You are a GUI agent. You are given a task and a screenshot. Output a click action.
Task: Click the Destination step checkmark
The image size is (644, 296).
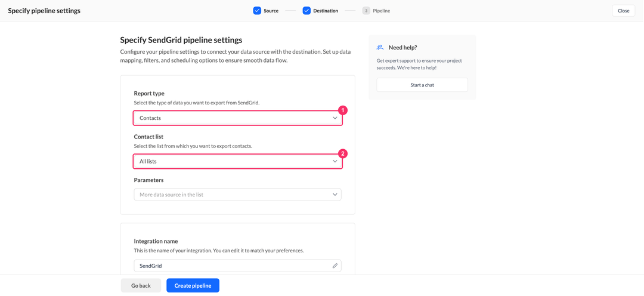point(306,11)
